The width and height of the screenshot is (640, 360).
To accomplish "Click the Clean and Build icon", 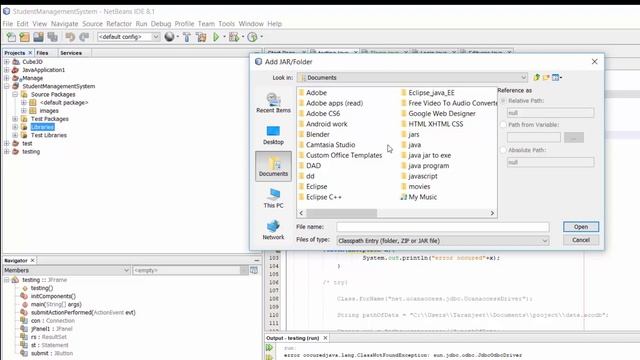I will tap(201, 37).
